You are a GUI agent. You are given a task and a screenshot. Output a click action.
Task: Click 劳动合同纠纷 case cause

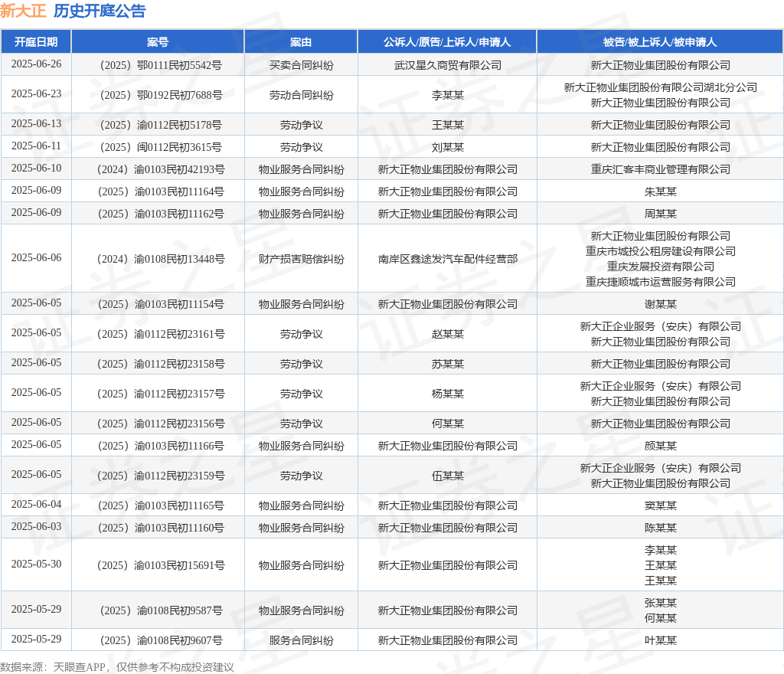click(301, 95)
